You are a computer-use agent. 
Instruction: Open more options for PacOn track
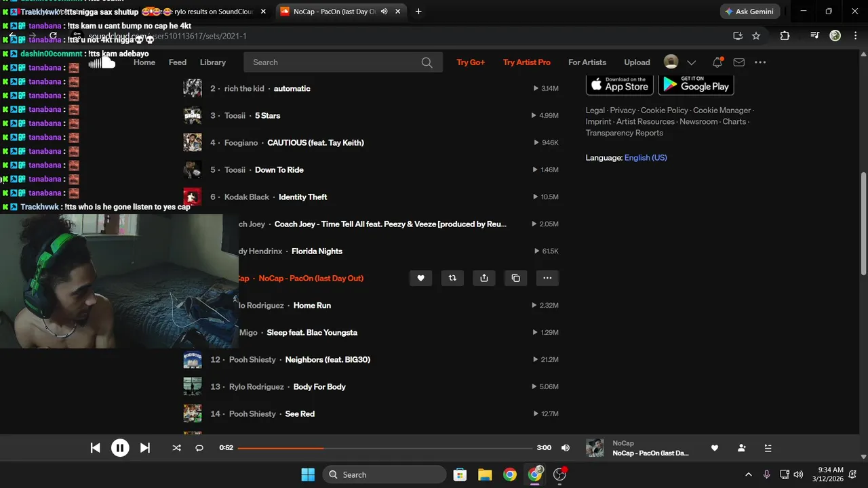(547, 278)
